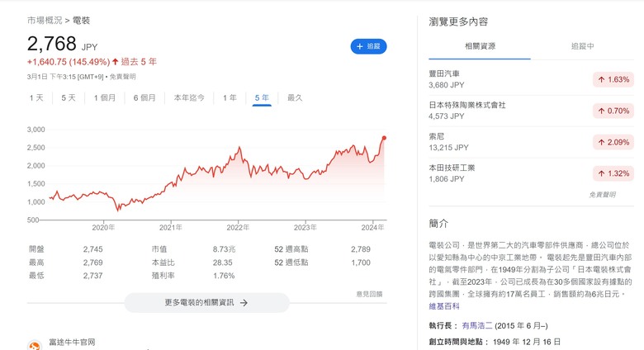Click the 免責聲明 link under related stocks
The image size is (644, 350).
click(602, 195)
